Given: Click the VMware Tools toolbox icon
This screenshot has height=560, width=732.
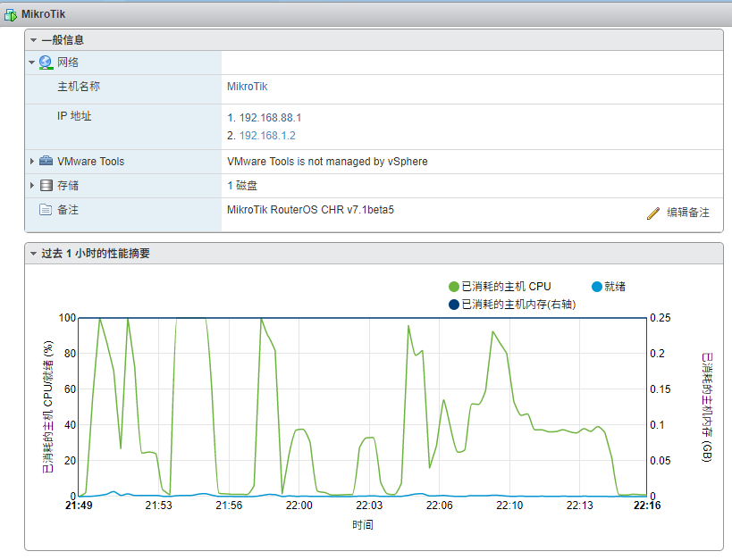Looking at the screenshot, I should click(x=46, y=162).
